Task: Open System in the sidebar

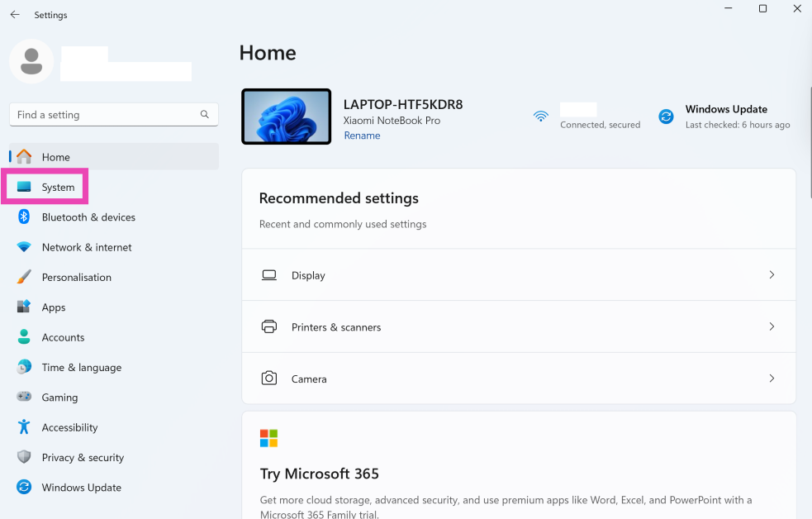Action: (58, 188)
